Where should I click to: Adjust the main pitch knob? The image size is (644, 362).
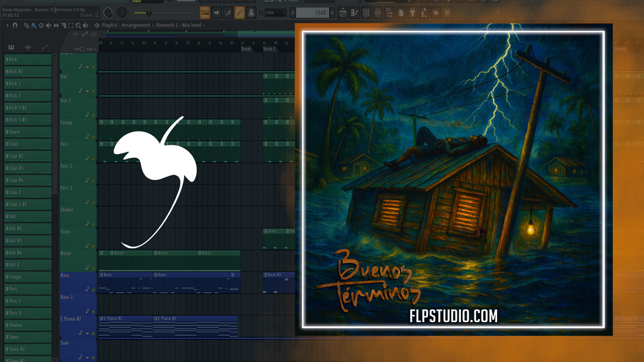122,13
